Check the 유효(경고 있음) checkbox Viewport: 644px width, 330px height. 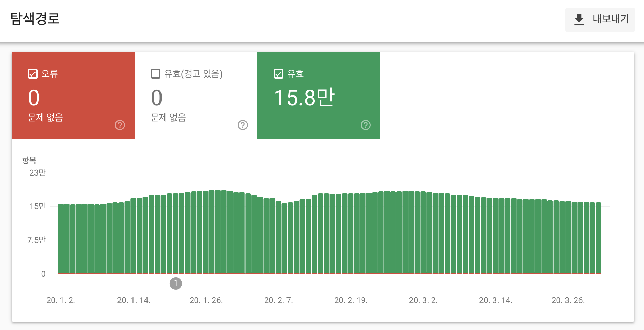coord(156,74)
